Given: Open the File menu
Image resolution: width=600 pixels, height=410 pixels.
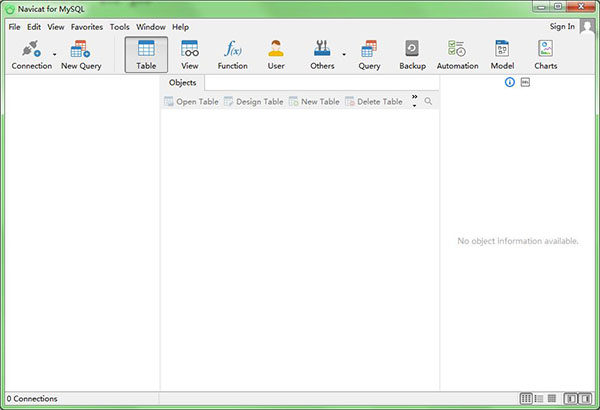Looking at the screenshot, I should tap(15, 27).
